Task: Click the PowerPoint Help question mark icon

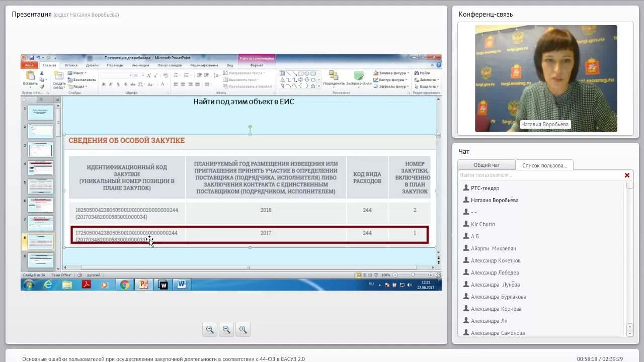Action: point(439,65)
